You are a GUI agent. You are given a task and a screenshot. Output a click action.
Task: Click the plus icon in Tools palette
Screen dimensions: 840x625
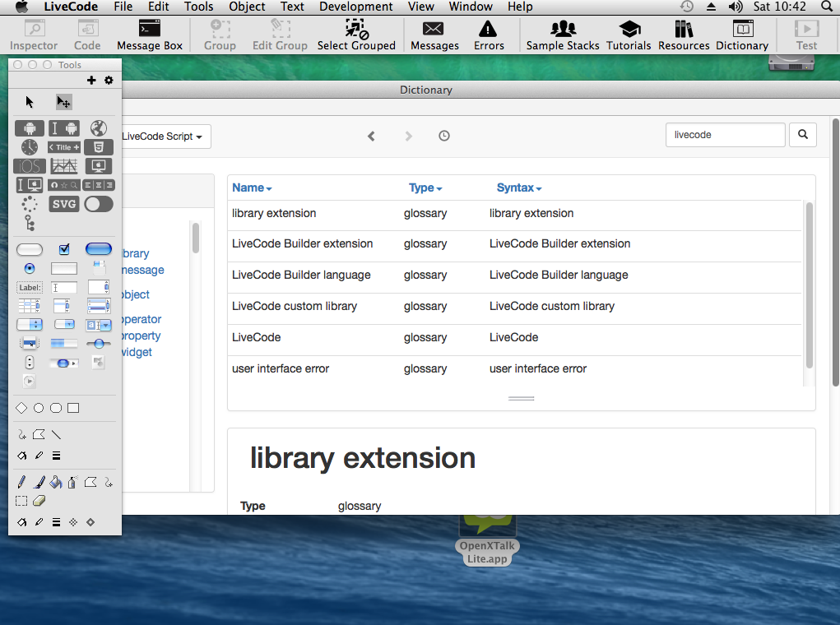[x=91, y=80]
